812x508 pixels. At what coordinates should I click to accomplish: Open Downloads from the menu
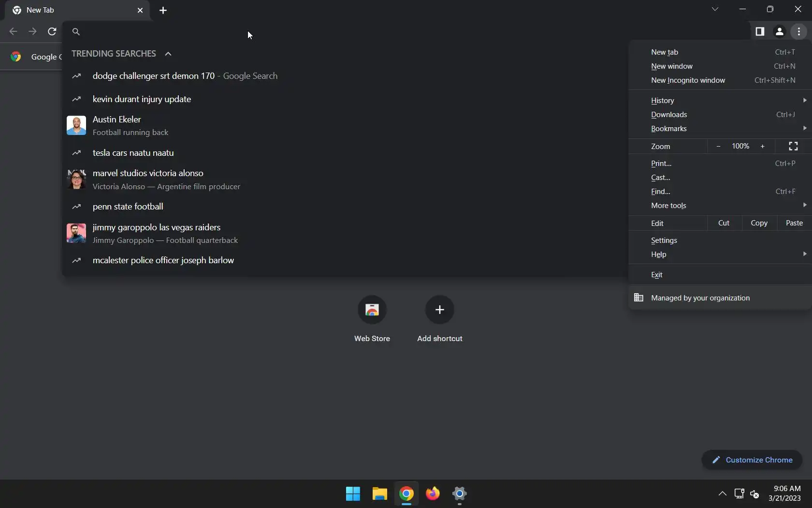tap(720, 115)
